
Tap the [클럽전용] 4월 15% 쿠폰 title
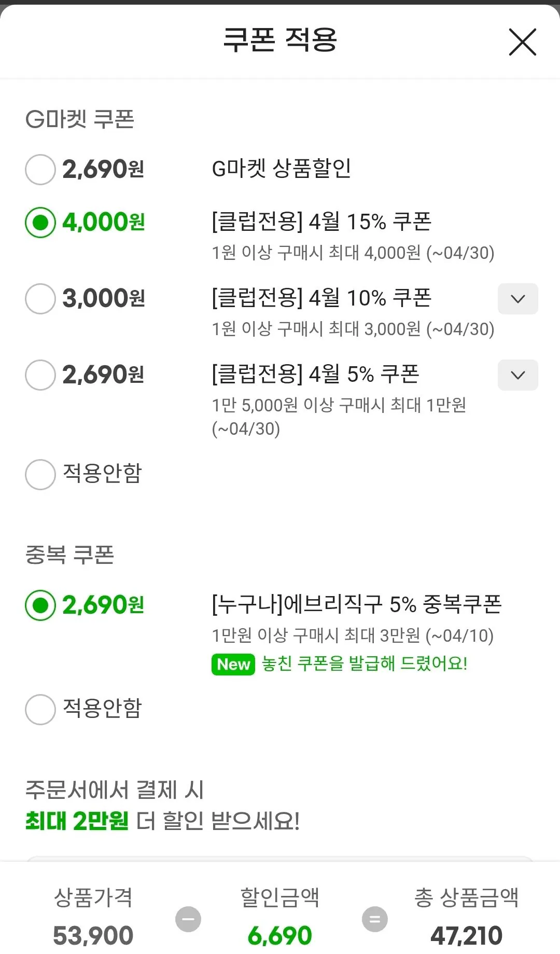point(321,222)
